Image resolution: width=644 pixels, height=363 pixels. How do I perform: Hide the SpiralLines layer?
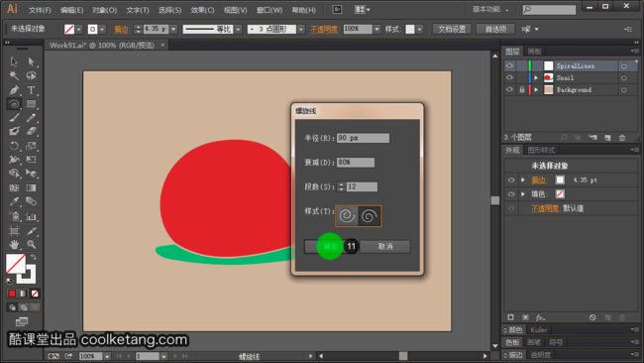tap(509, 65)
